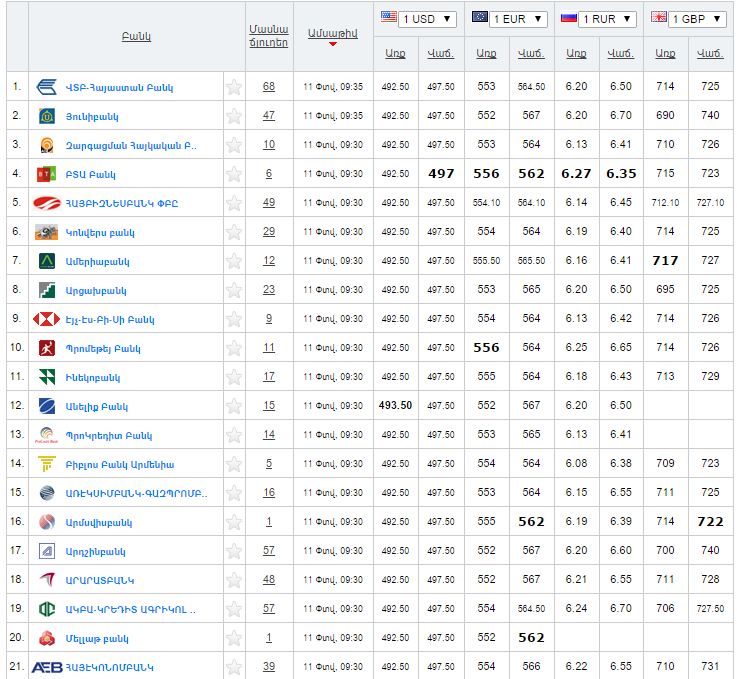This screenshot has height=679, width=737.
Task: Click the ACBA-Credit Agricole logo icon
Action: tap(47, 609)
